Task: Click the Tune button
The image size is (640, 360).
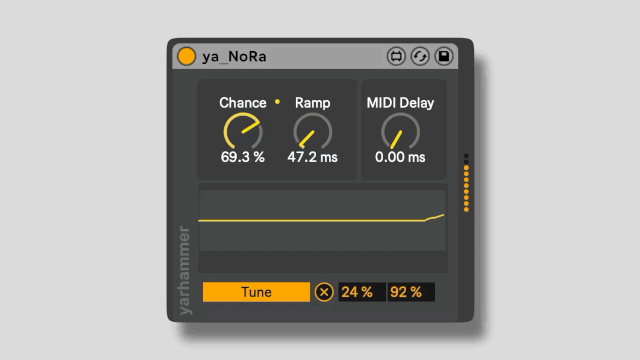Action: (x=256, y=292)
